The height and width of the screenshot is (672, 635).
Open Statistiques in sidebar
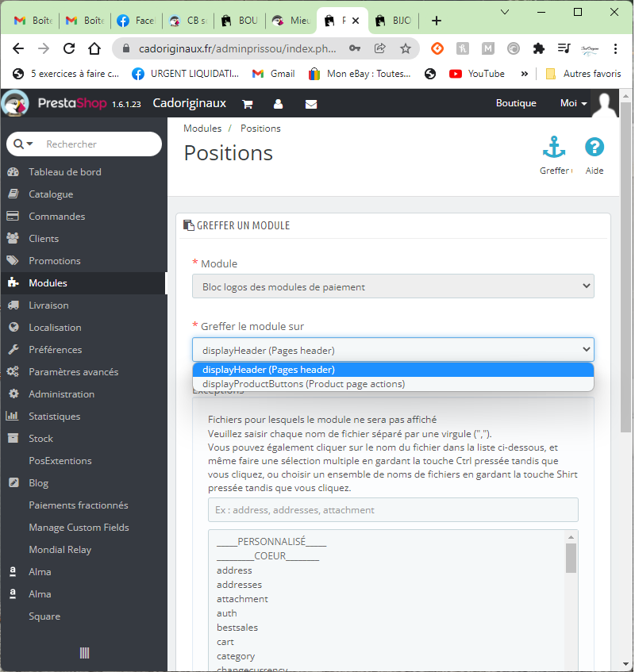(x=55, y=417)
